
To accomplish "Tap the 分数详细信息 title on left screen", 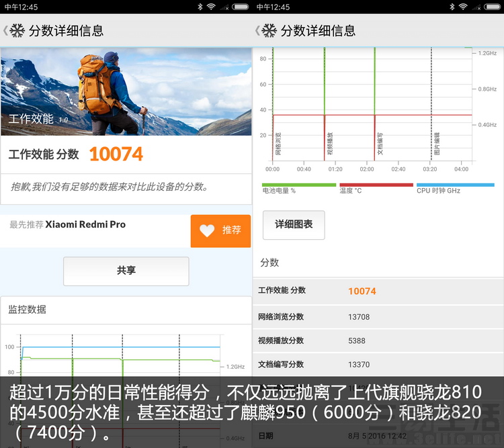I will point(67,31).
